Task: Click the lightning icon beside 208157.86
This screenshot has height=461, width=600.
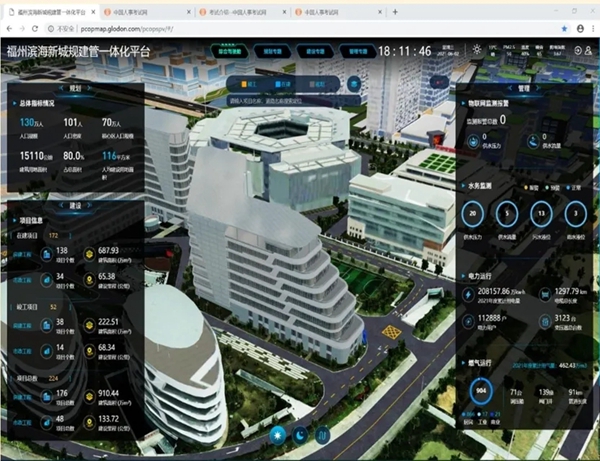Action: (x=468, y=295)
